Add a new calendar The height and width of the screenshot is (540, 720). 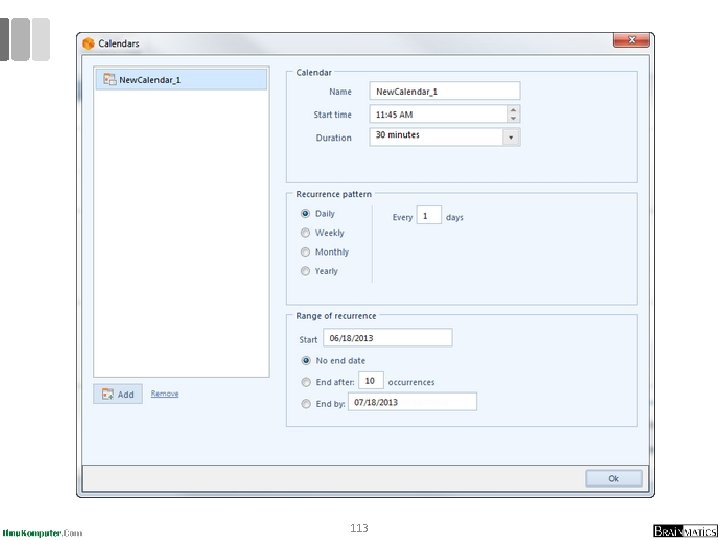tap(118, 394)
